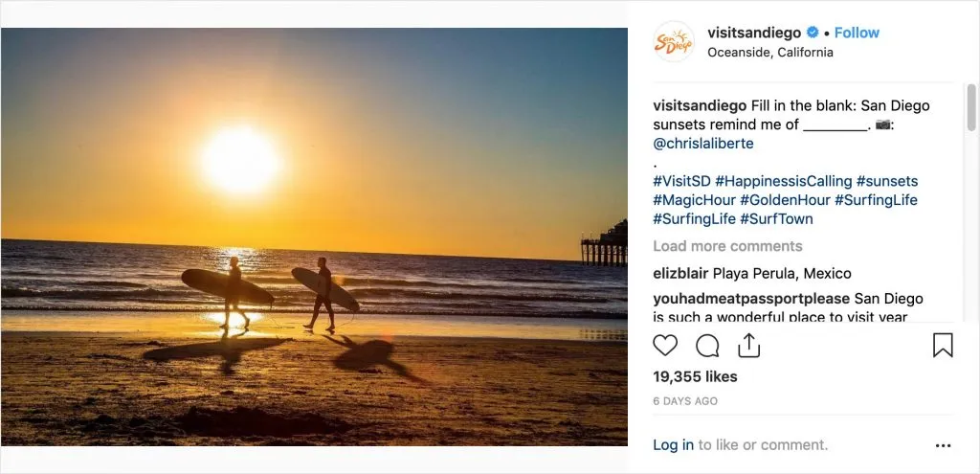This screenshot has width=980, height=474.
Task: Click the blue verified badge
Action: click(813, 33)
